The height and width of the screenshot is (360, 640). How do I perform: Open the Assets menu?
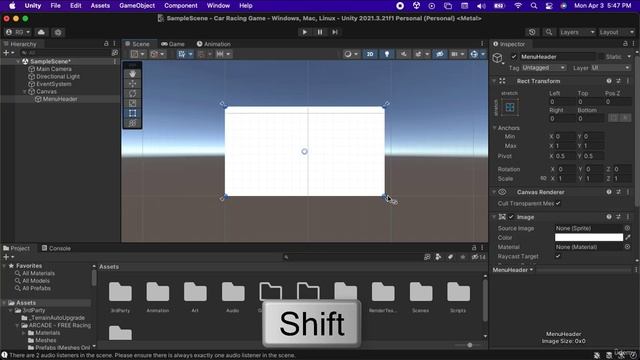[100, 6]
